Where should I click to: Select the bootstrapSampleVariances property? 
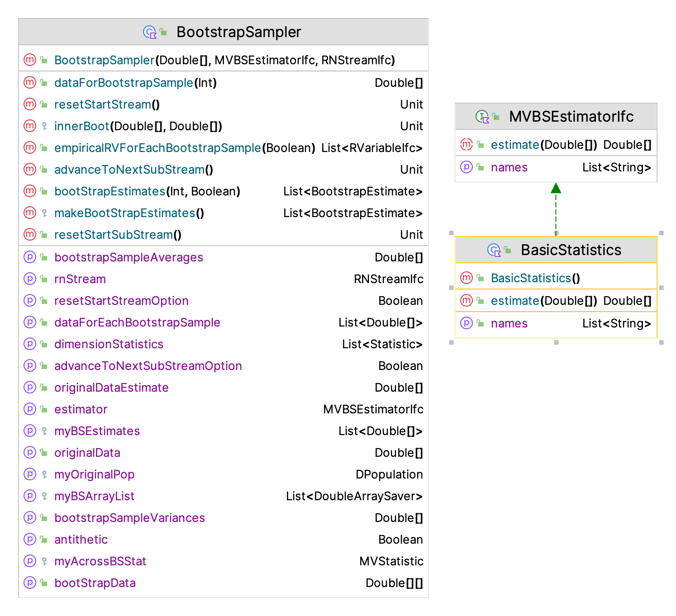(x=129, y=518)
